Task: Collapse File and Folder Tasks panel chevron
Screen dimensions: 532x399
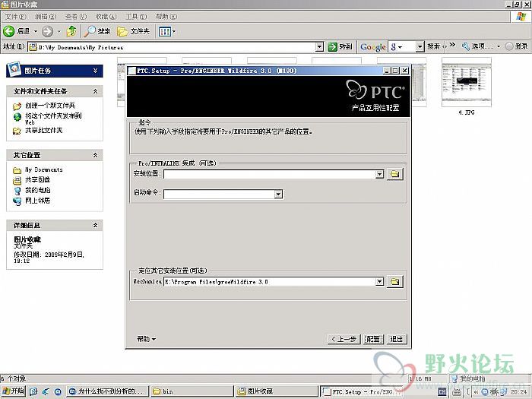Action: click(95, 91)
